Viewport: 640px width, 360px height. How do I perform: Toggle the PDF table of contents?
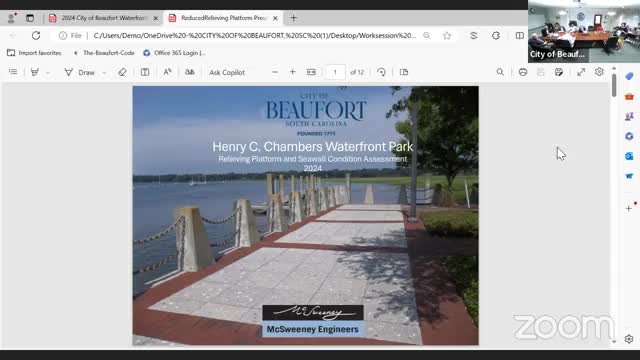pos(13,72)
